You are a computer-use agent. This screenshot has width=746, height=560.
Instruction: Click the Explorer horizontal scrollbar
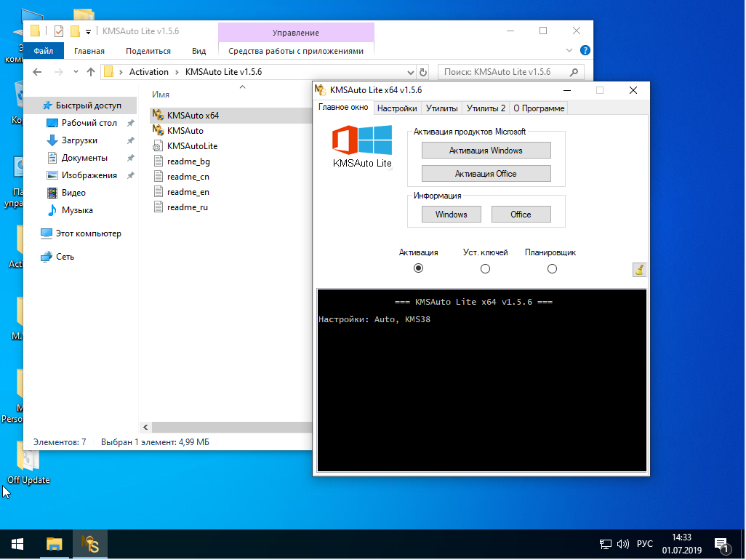point(231,427)
